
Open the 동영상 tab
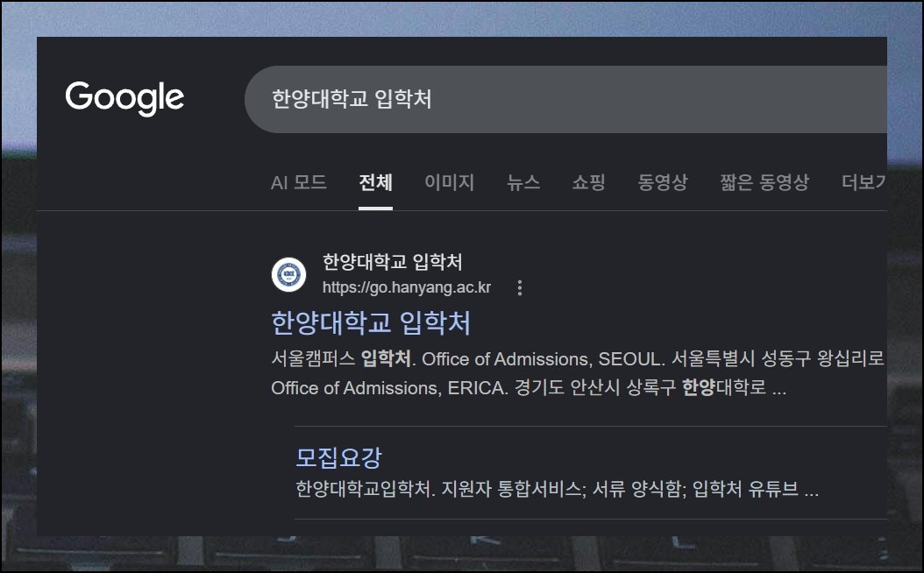(x=663, y=182)
